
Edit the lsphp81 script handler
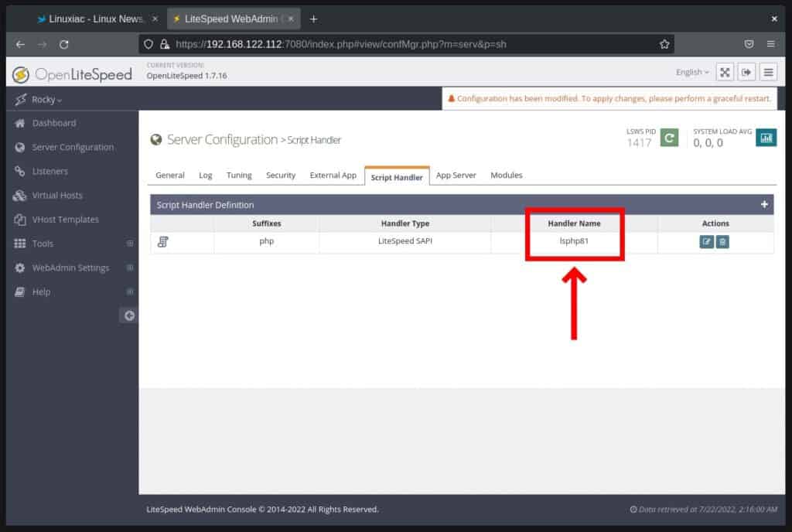pyautogui.click(x=706, y=242)
